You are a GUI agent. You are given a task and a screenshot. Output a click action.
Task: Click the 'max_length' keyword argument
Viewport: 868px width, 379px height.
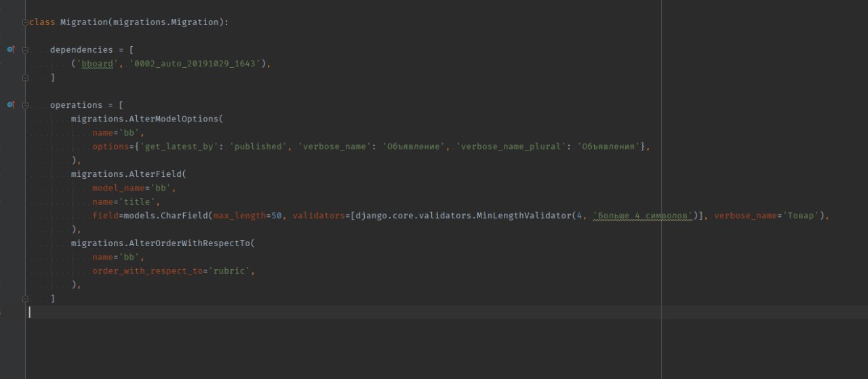[x=239, y=216]
